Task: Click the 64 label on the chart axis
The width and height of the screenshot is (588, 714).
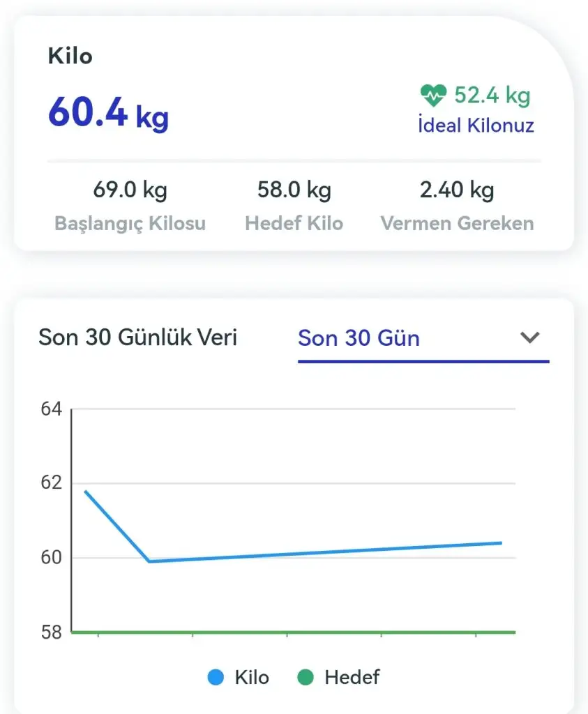Action: point(52,409)
